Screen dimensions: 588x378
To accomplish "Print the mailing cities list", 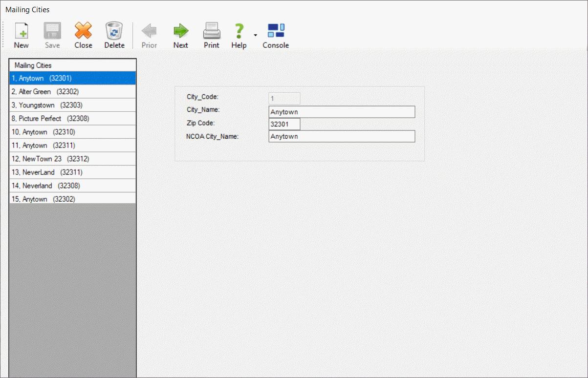I will click(212, 36).
